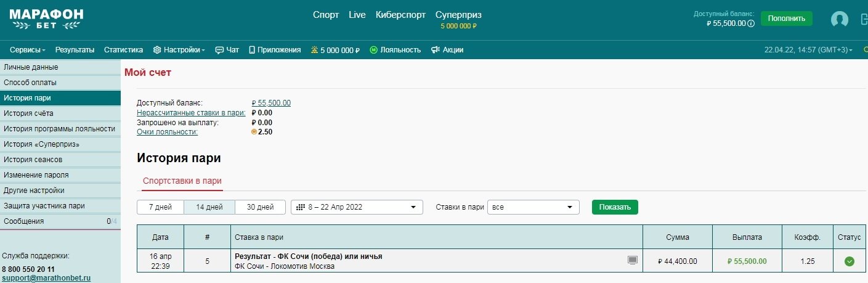Expand the Ставки в пари filter dropdown

point(533,207)
